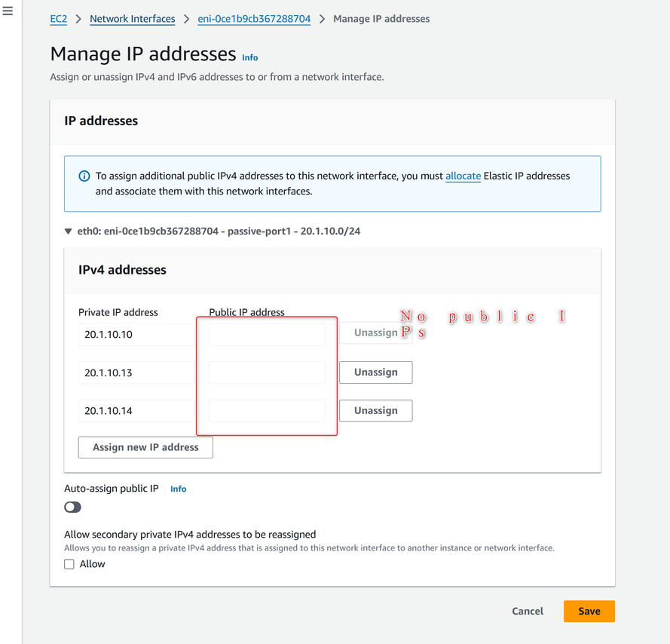The height and width of the screenshot is (644, 670).
Task: Click the 20.1.10.13 private IP field
Action: coord(136,373)
